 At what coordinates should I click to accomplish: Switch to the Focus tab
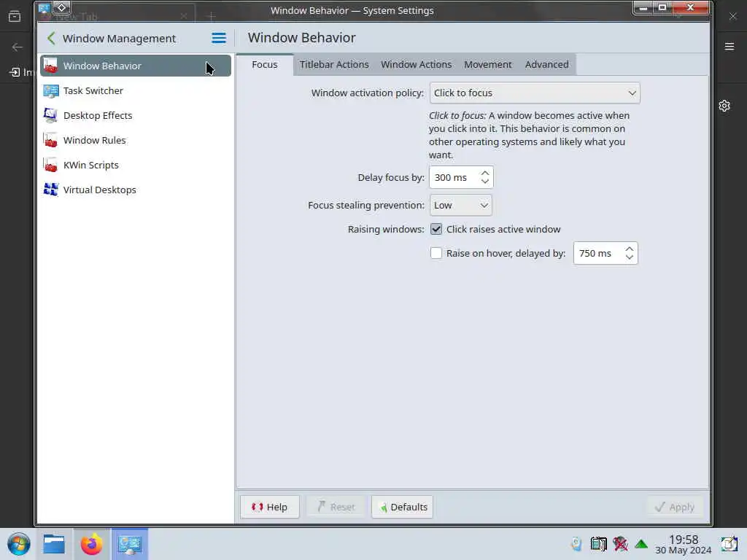[x=264, y=64]
